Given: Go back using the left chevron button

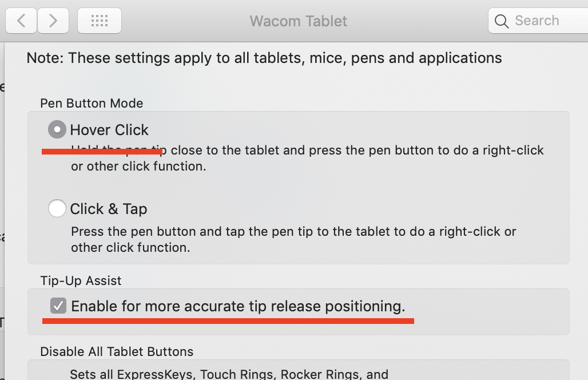Looking at the screenshot, I should coord(21,21).
